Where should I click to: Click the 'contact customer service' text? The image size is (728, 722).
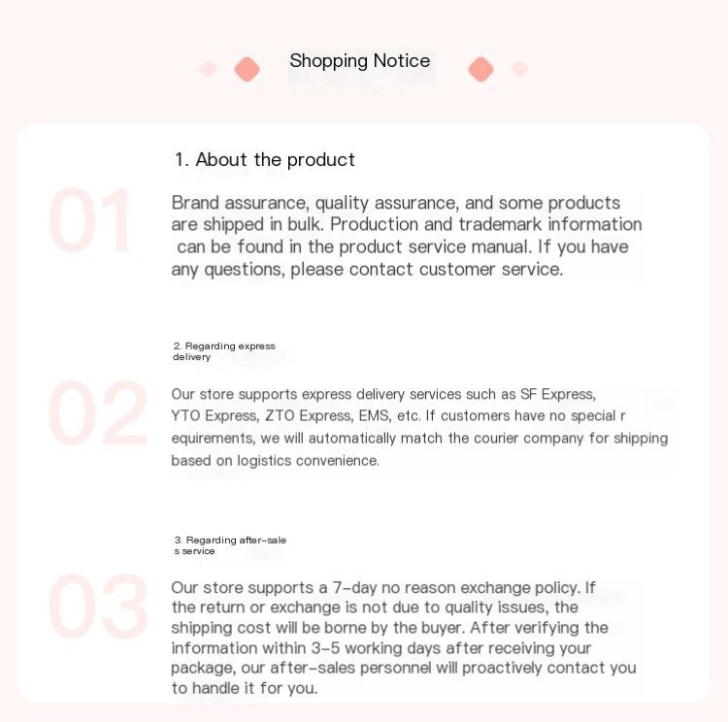(x=456, y=270)
